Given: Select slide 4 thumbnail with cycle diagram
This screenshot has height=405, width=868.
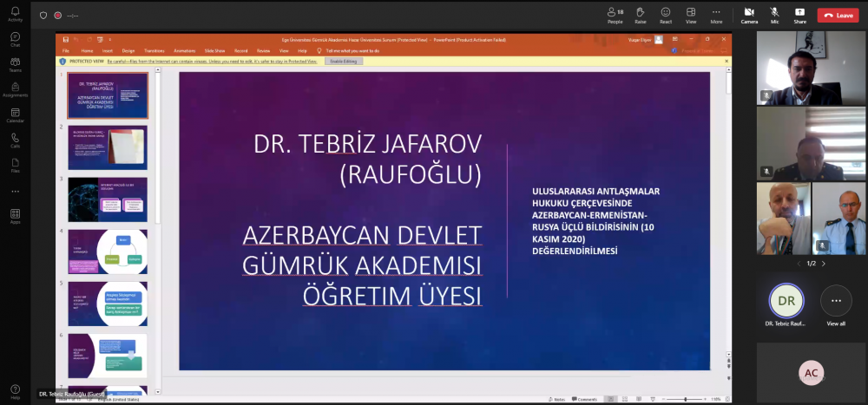Looking at the screenshot, I should pyautogui.click(x=108, y=251).
